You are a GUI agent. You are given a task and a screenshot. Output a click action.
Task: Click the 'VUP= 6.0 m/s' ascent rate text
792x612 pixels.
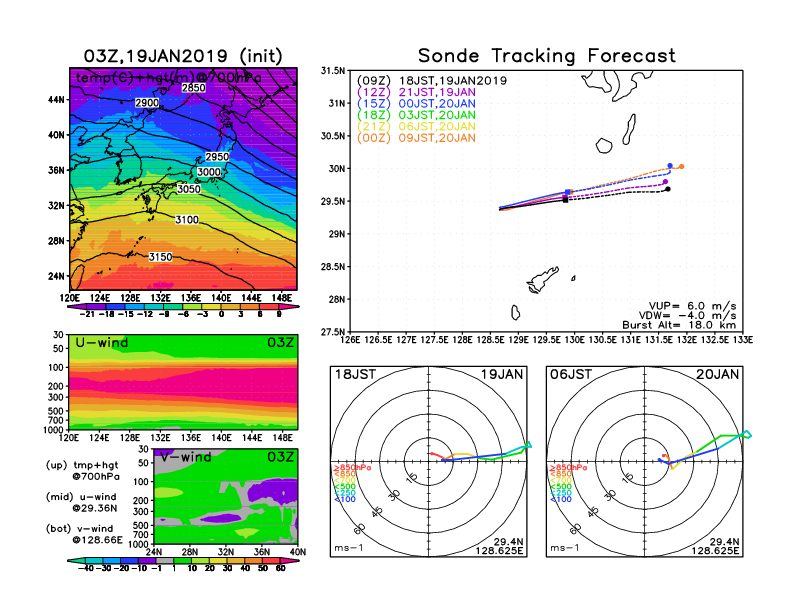point(692,306)
